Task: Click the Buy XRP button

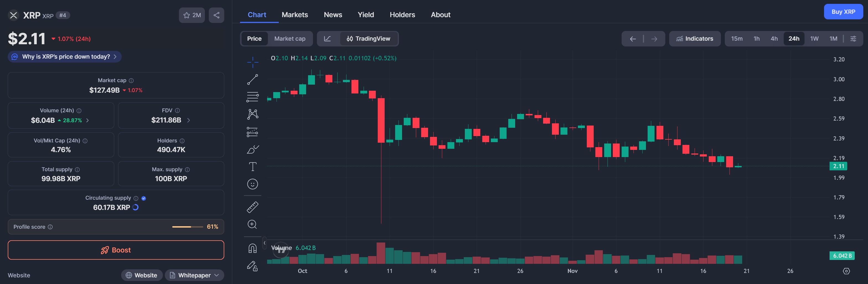Action: pos(843,12)
